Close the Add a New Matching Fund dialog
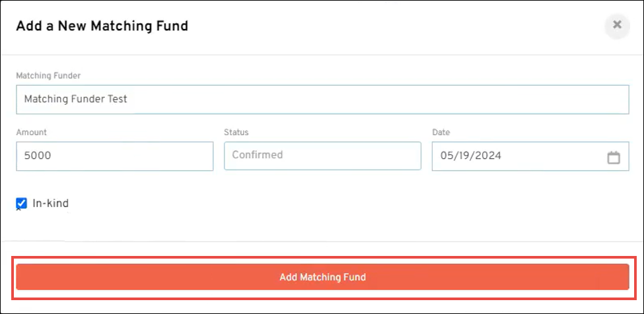644x314 pixels. (617, 25)
